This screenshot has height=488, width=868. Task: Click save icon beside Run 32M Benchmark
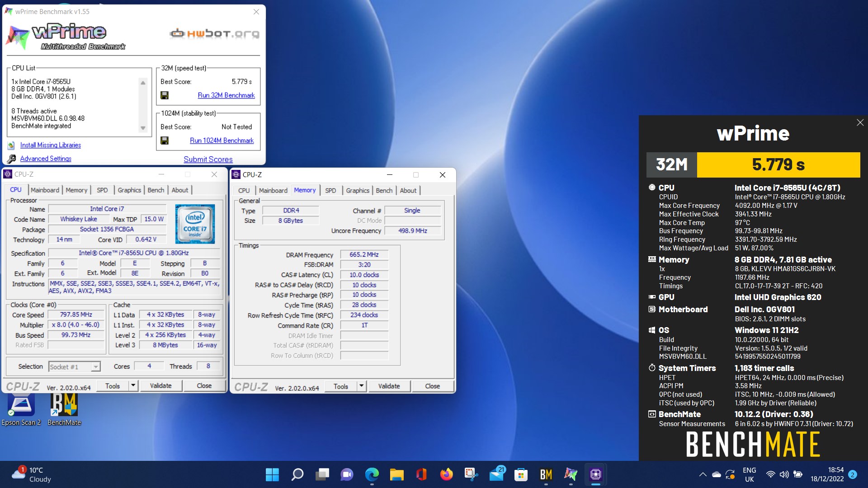coord(165,95)
